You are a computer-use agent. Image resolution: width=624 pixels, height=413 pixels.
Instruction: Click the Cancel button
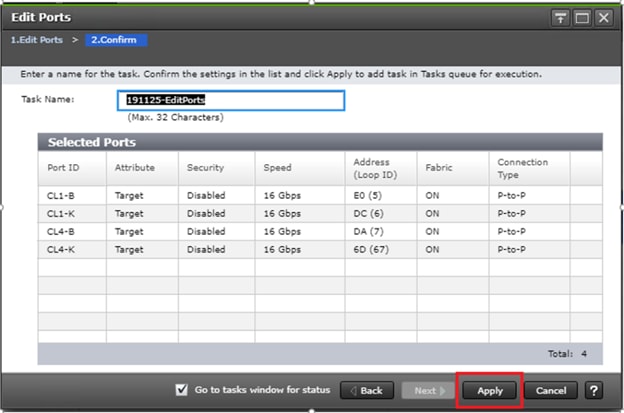pyautogui.click(x=551, y=390)
